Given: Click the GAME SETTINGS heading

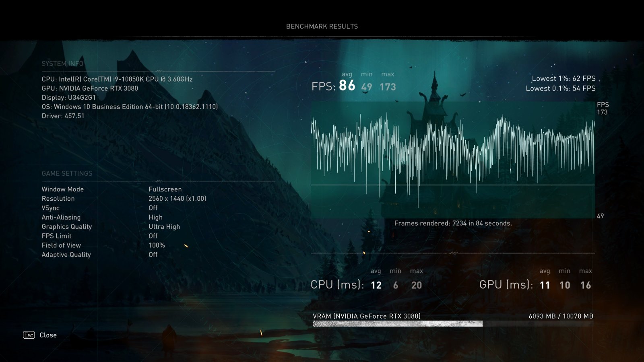Looking at the screenshot, I should click(x=67, y=173).
